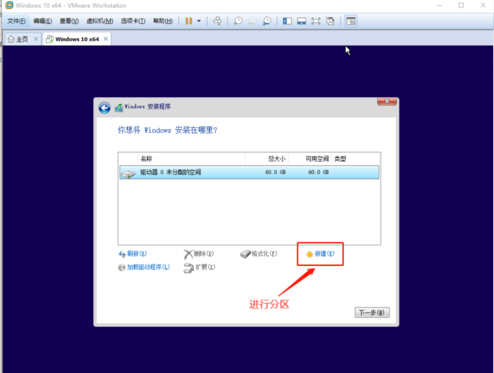494x373 pixels.
Task: Open the snapshot manager icon
Action: point(267,21)
